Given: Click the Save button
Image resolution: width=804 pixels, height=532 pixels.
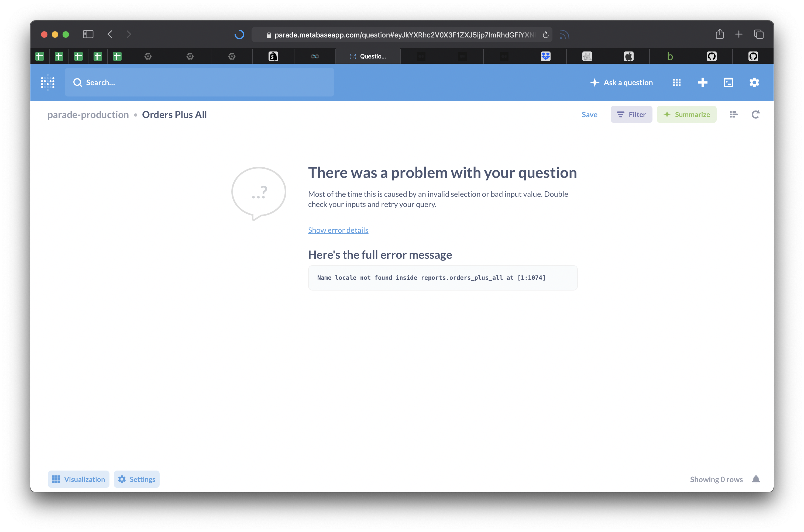Looking at the screenshot, I should [x=589, y=115].
